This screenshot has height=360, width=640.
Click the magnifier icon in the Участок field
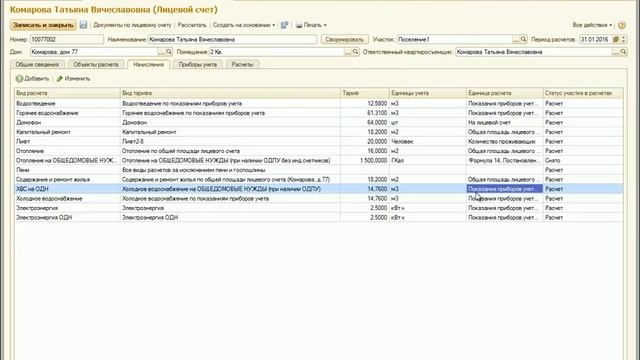tap(523, 40)
